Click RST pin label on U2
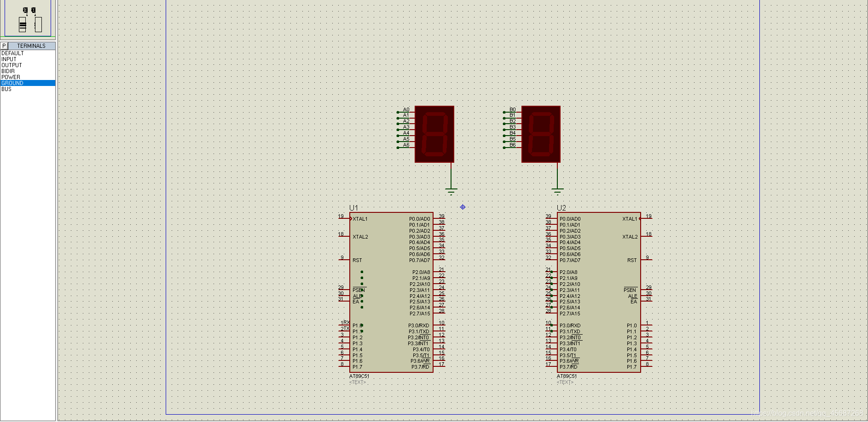 click(632, 260)
